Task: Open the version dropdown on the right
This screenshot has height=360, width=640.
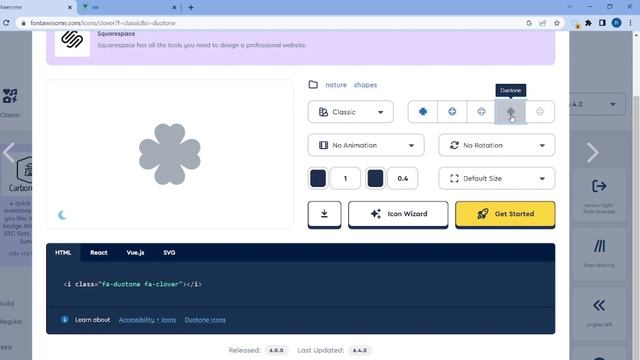Action: (x=597, y=104)
